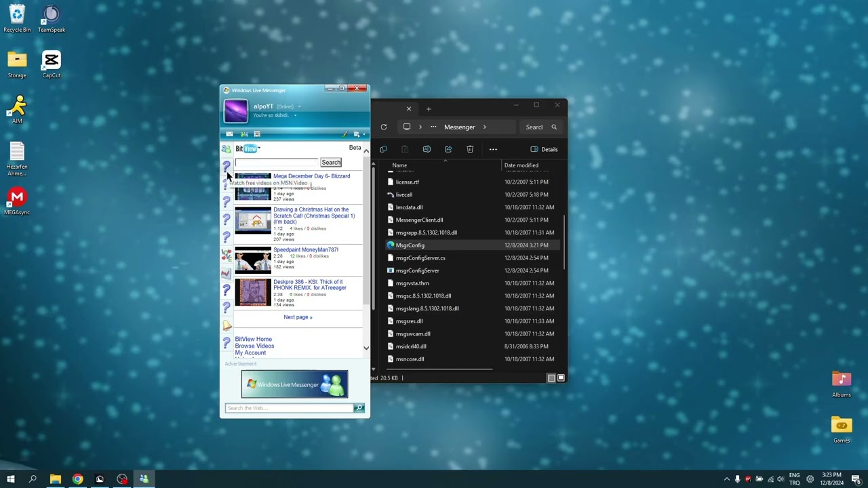Show hidden system tray icons chevron

(x=727, y=479)
